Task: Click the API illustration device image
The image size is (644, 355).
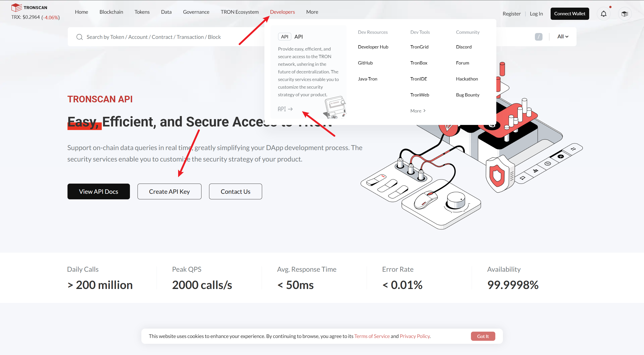Action: click(335, 107)
